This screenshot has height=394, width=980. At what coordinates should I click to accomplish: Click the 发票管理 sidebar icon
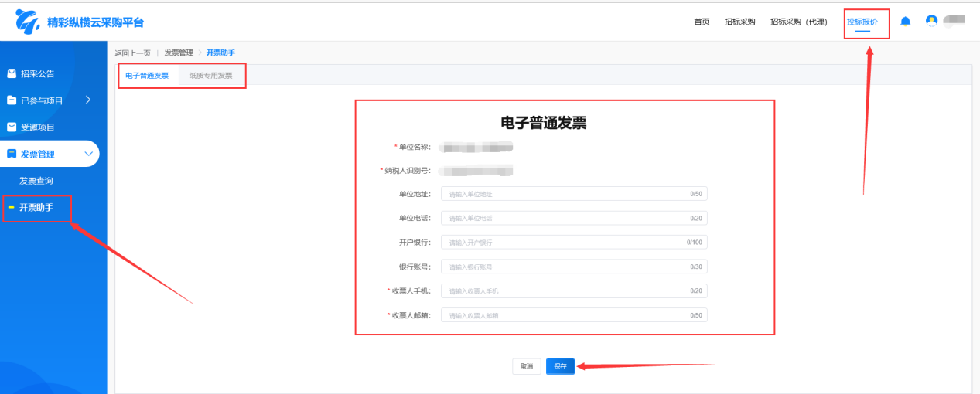tap(12, 154)
